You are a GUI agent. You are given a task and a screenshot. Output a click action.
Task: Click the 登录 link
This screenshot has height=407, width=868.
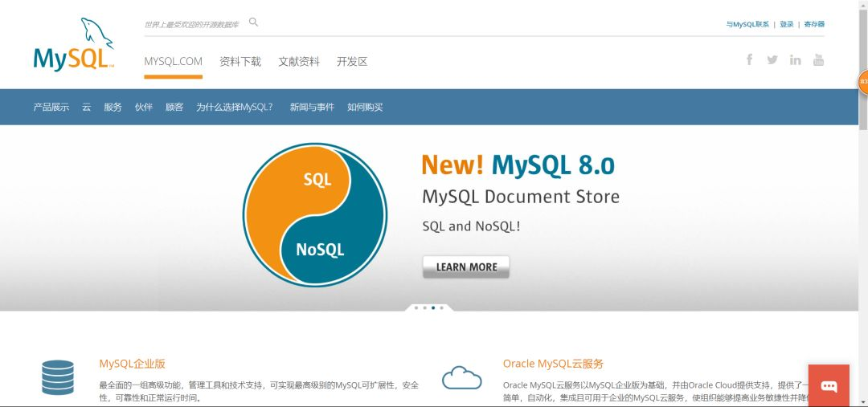(787, 24)
